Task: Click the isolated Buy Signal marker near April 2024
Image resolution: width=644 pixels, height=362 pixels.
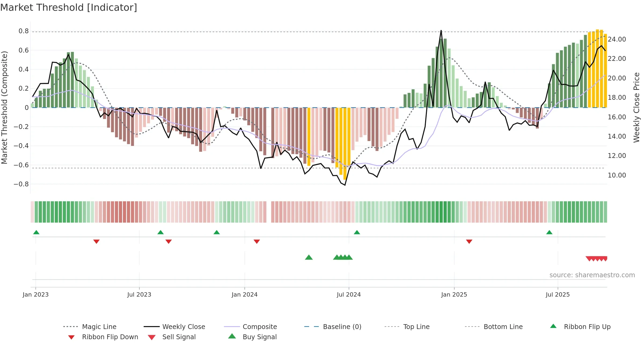Action: [x=309, y=257]
